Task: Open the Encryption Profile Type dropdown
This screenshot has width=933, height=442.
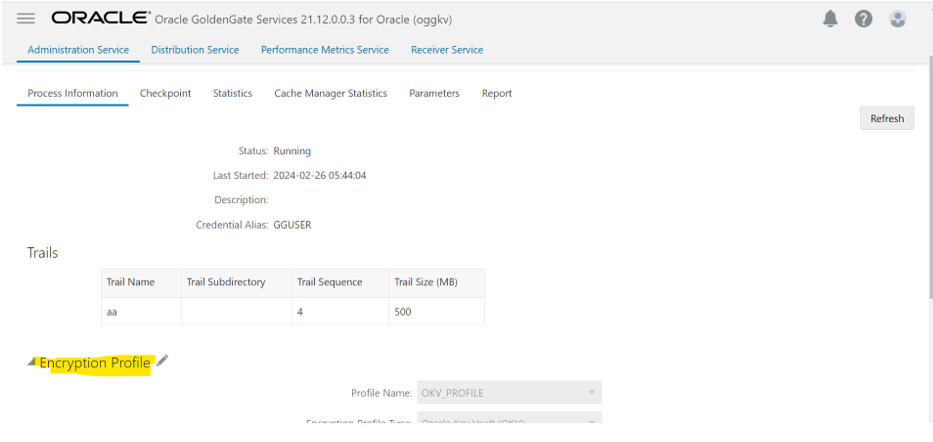Action: click(509, 418)
